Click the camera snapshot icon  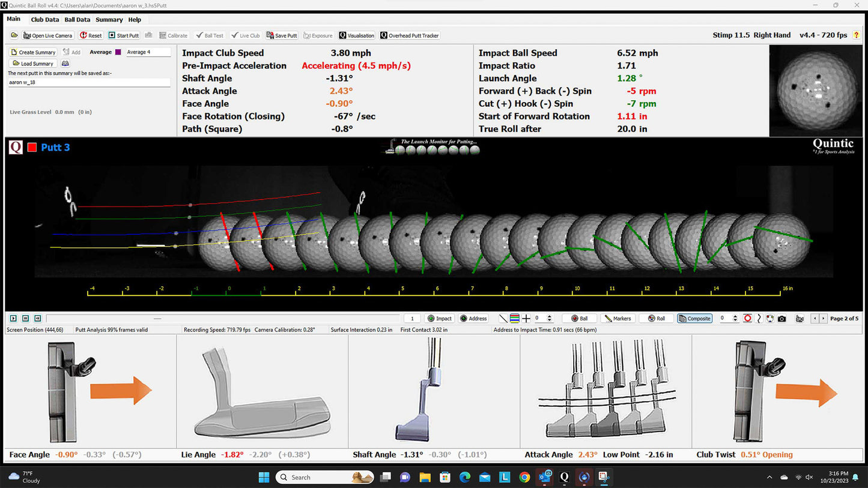click(782, 319)
